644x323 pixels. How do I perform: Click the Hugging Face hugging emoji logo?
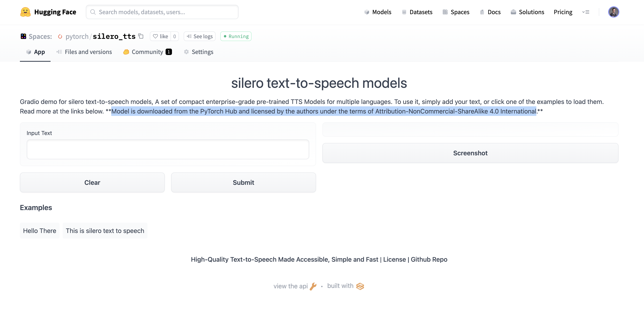click(25, 12)
